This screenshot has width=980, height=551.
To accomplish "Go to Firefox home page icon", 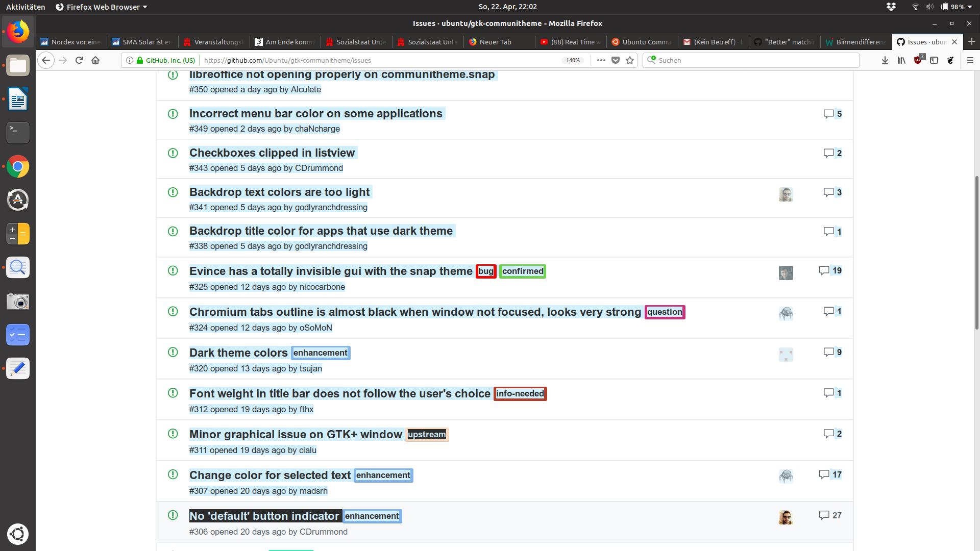I will (95, 60).
